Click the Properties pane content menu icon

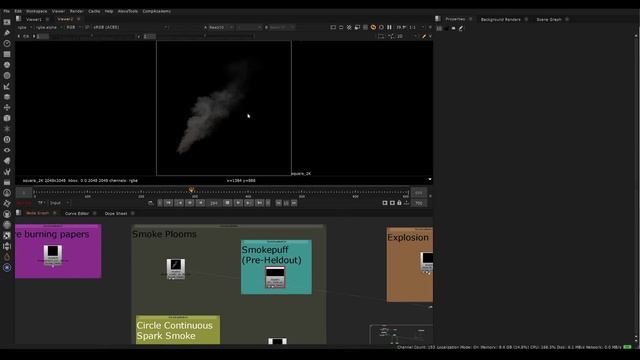click(438, 19)
